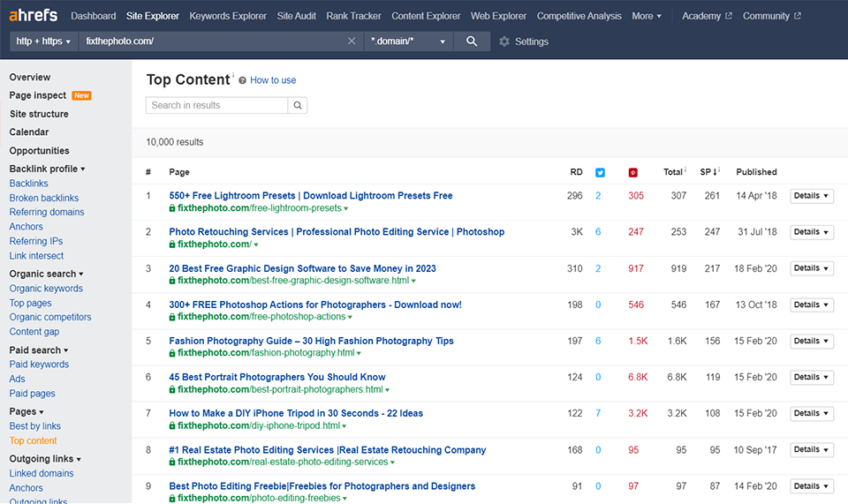
Task: Open Site structure in the sidebar
Action: [x=39, y=114]
